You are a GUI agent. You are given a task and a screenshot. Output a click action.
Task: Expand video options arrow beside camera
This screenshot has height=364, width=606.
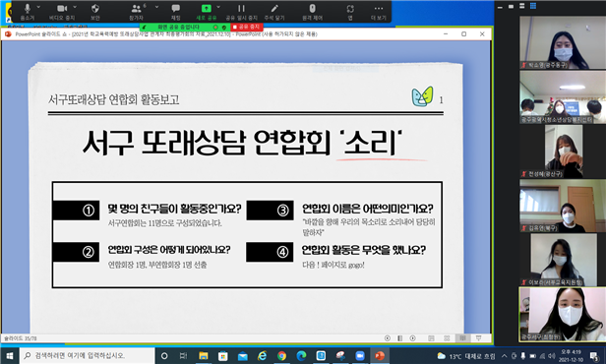pyautogui.click(x=75, y=7)
